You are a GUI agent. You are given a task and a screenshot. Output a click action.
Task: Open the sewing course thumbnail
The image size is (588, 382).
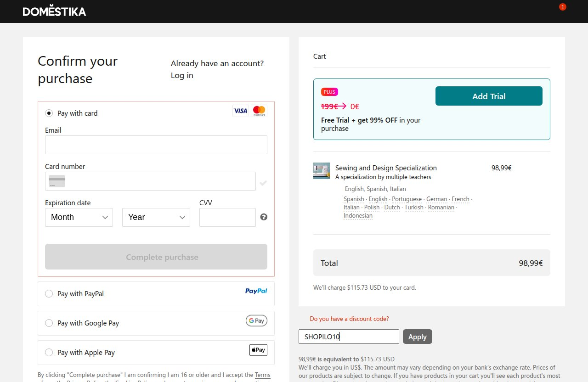click(x=322, y=171)
